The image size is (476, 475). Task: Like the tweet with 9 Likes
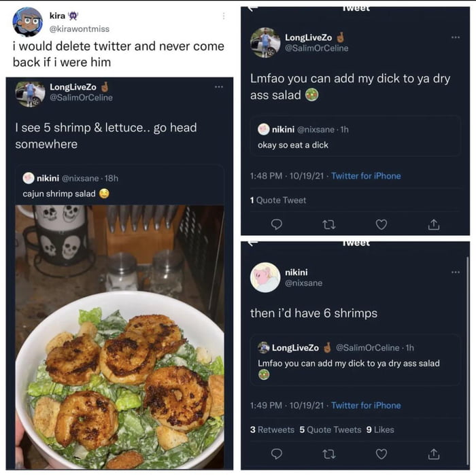pos(381,453)
